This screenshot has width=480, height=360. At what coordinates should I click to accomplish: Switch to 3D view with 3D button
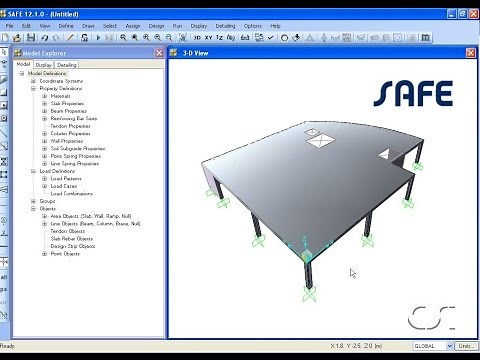point(197,38)
